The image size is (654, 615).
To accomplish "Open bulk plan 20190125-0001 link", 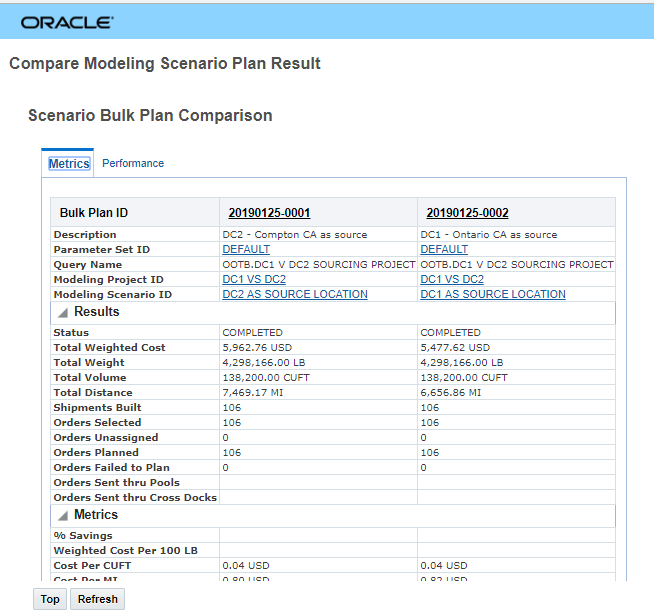I will 269,213.
